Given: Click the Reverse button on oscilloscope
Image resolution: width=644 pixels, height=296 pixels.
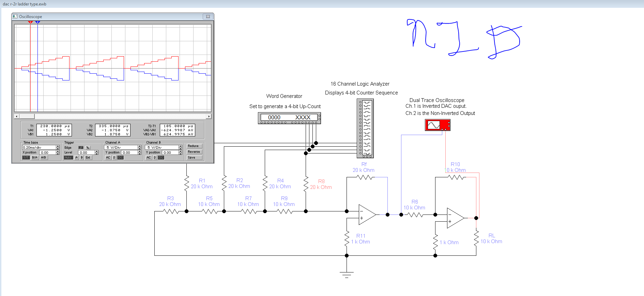Looking at the screenshot, I should [194, 152].
